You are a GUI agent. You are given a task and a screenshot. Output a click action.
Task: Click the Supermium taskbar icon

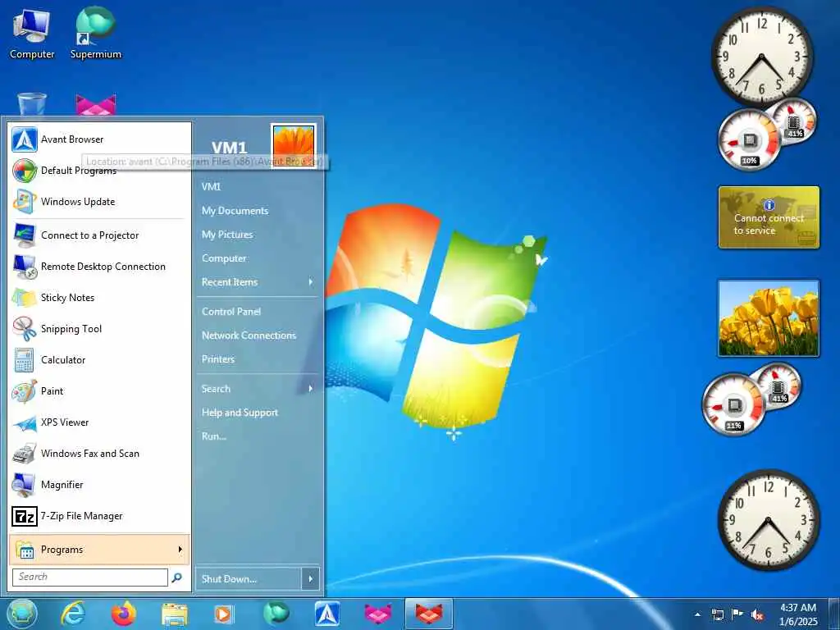(276, 614)
